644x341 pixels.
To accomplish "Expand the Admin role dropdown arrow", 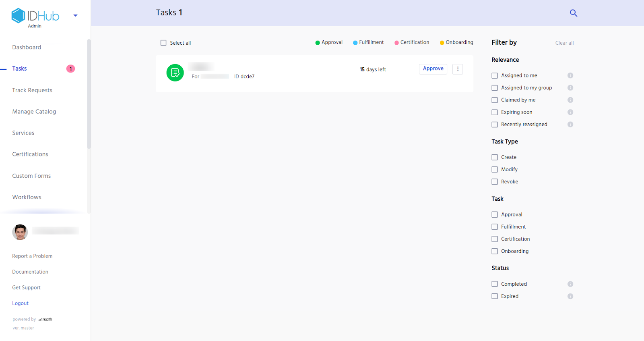I will coord(75,16).
